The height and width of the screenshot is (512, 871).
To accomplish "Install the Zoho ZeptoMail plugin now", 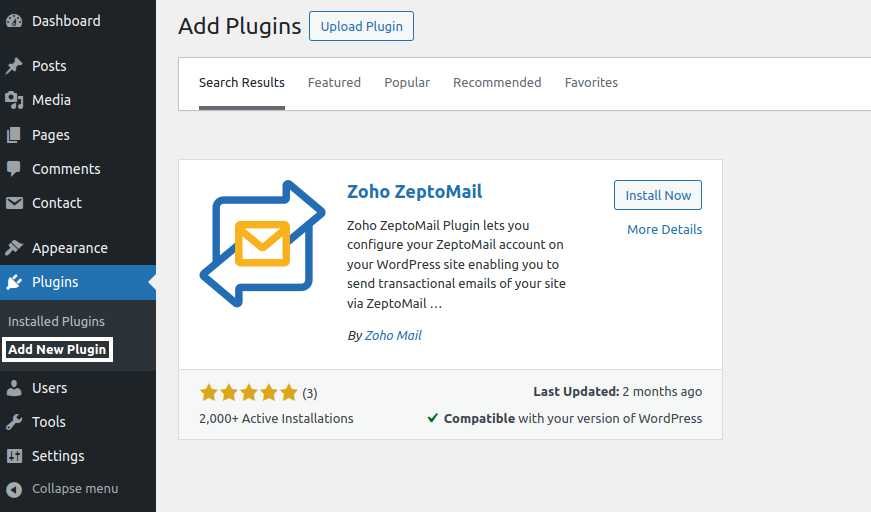I will (658, 196).
